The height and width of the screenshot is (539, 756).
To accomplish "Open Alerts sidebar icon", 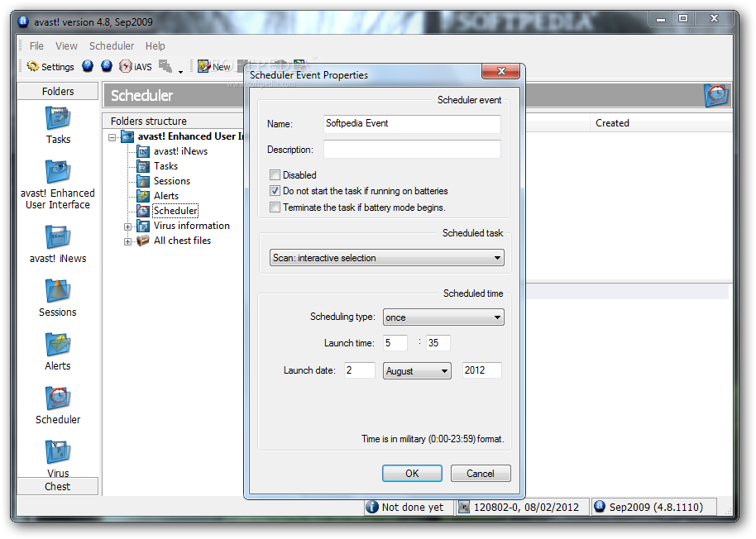I will coord(58,351).
